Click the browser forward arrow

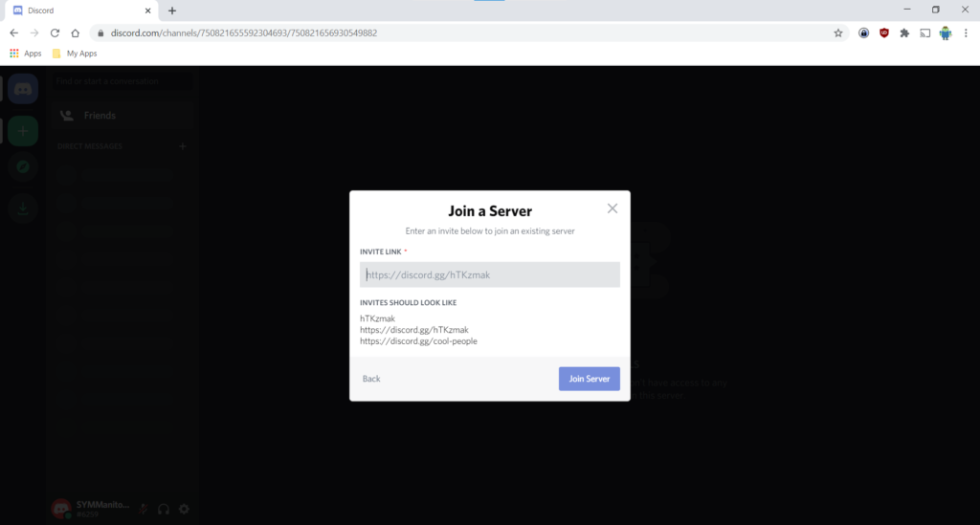34,33
